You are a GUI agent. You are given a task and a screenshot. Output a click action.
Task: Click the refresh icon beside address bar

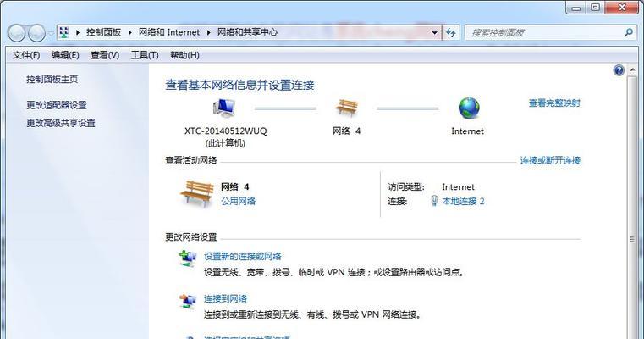[x=450, y=32]
